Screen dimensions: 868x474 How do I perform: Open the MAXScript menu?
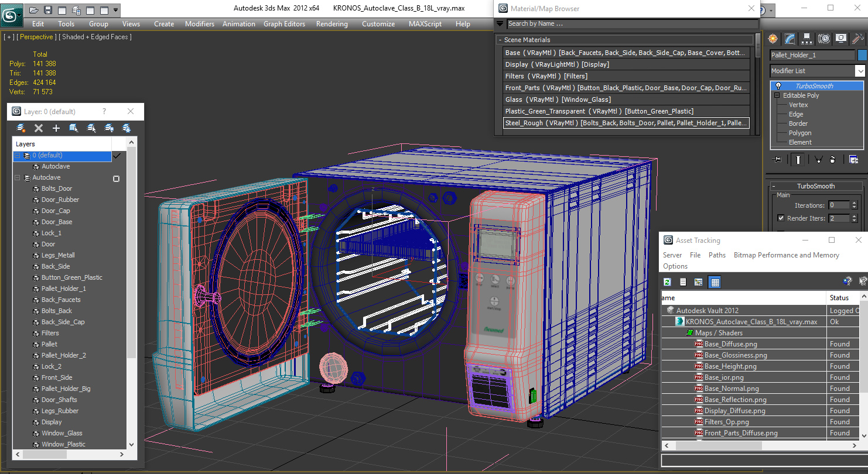[425, 24]
